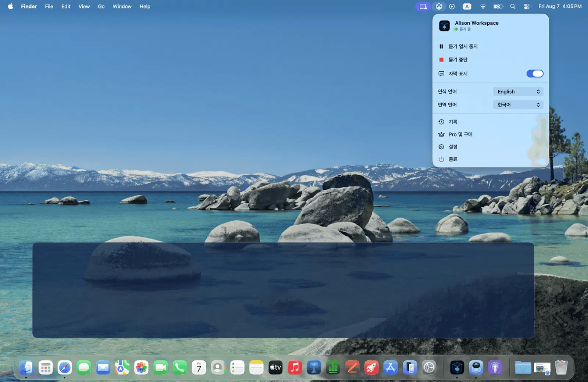
Task: Open Control Center
Action: click(527, 6)
